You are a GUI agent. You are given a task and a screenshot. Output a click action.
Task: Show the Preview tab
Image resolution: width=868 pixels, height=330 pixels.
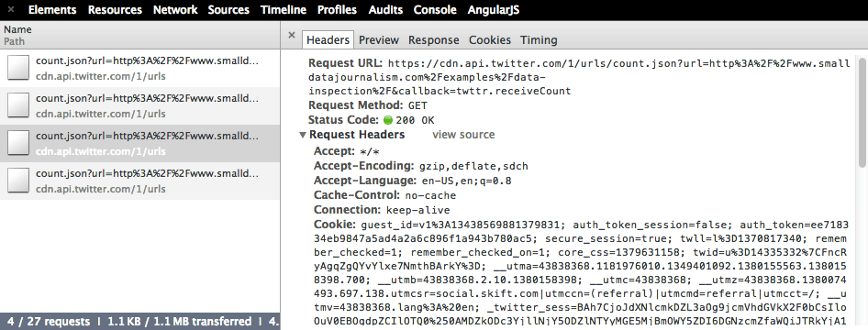point(379,39)
